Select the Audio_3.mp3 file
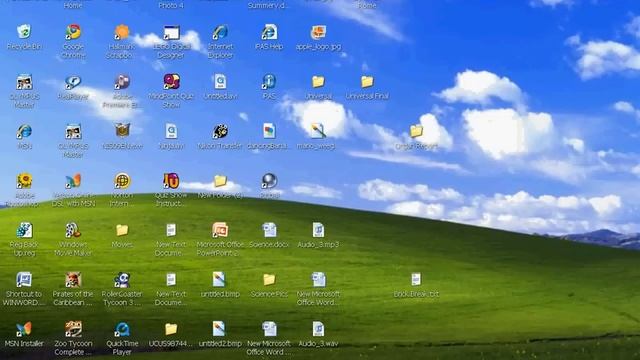Image resolution: width=640 pixels, height=360 pixels. click(318, 230)
